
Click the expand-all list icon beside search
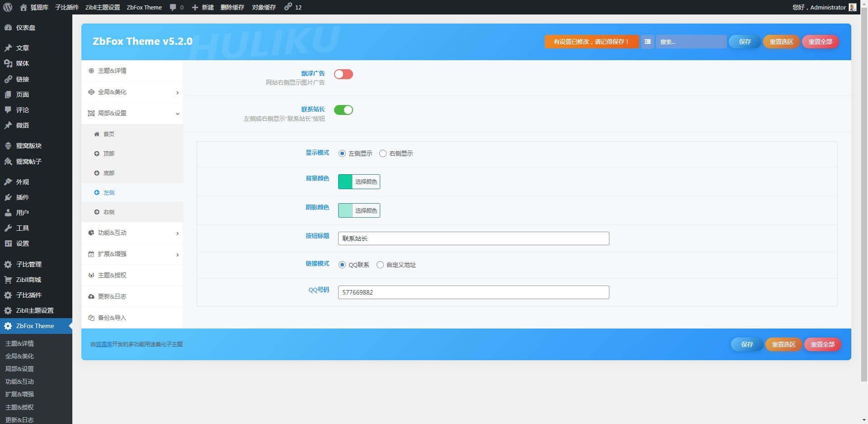[x=647, y=42]
